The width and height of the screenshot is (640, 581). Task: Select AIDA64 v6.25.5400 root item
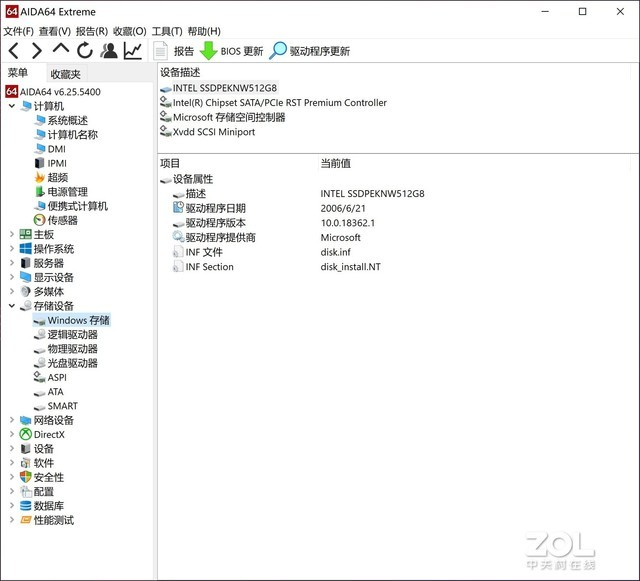click(53, 91)
